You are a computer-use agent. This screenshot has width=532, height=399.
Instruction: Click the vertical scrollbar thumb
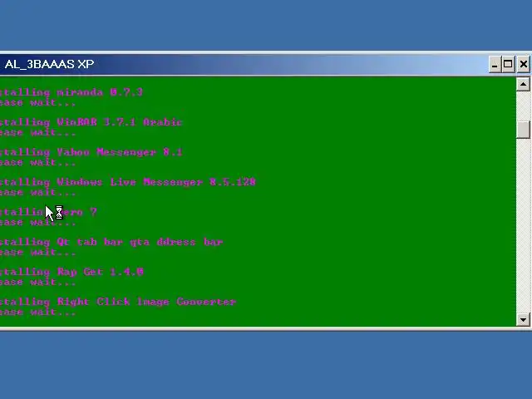pyautogui.click(x=523, y=130)
